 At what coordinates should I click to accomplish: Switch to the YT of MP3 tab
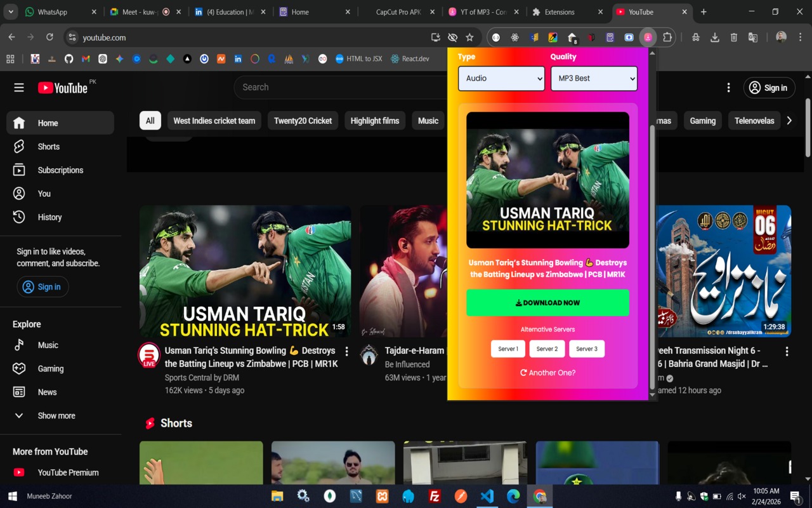click(x=484, y=12)
